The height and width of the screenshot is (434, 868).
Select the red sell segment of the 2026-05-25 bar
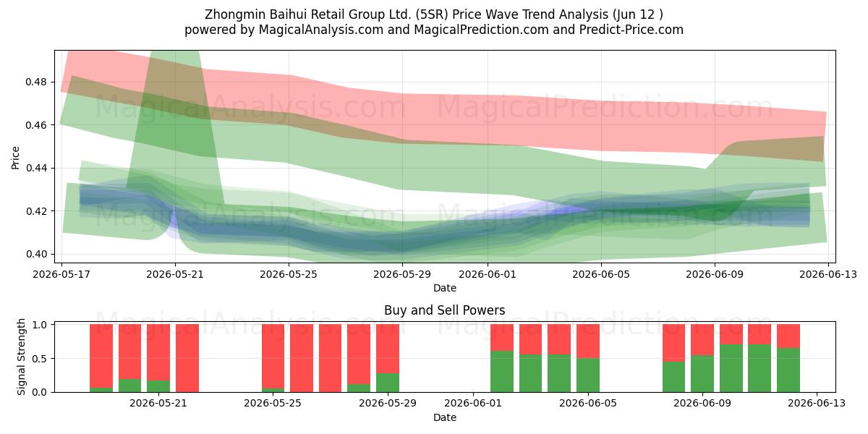273,357
